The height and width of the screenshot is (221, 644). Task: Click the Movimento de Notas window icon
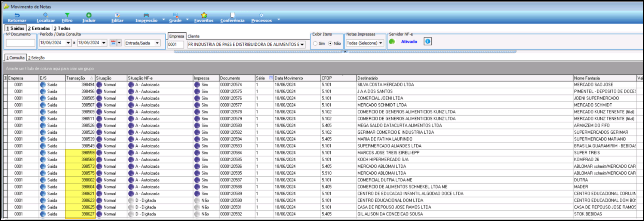(x=6, y=6)
